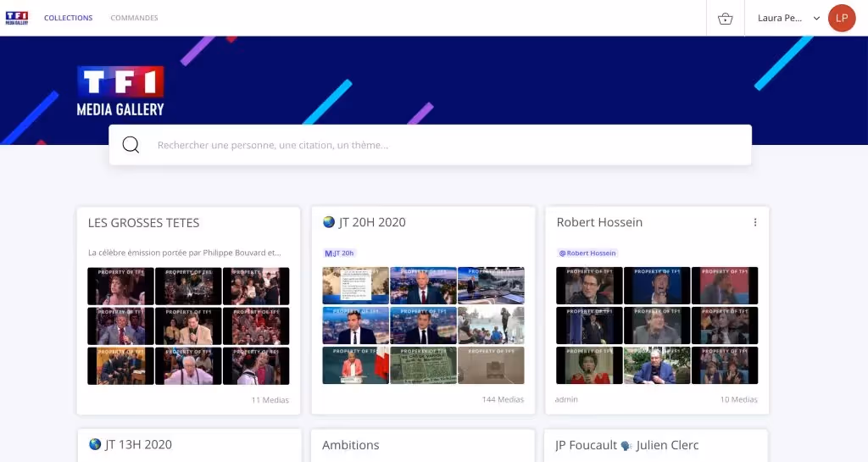Open the man seated outdoors thumbnail in Robert Hossein
This screenshot has width=868, height=462.
click(x=657, y=365)
